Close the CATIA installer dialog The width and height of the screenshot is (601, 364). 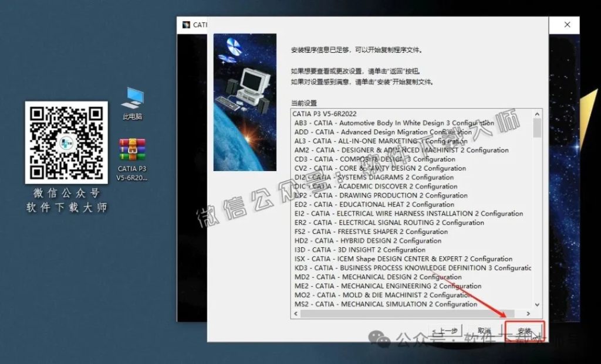coord(566,25)
